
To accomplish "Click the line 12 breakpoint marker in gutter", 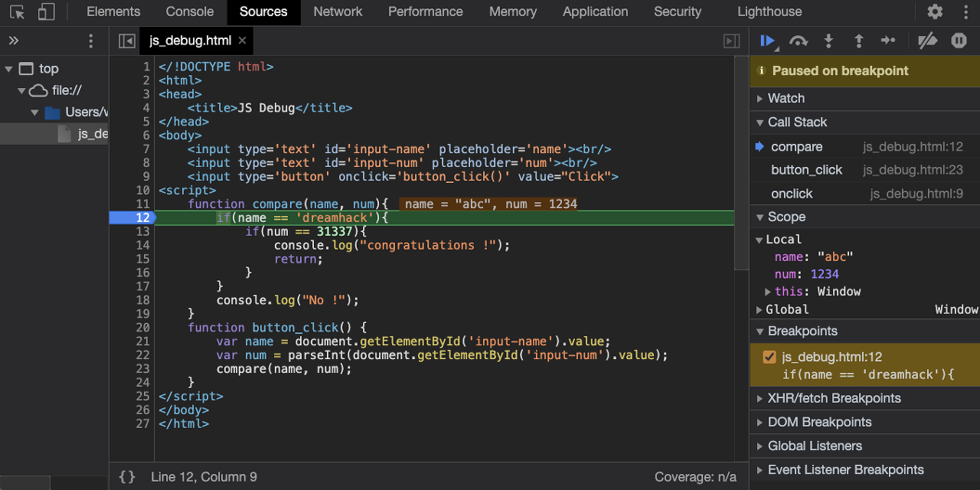I will point(132,217).
